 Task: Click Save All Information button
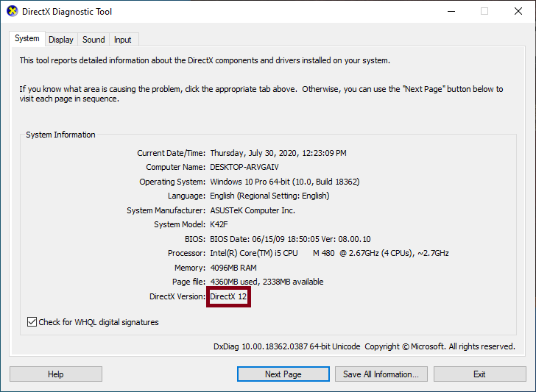381,374
